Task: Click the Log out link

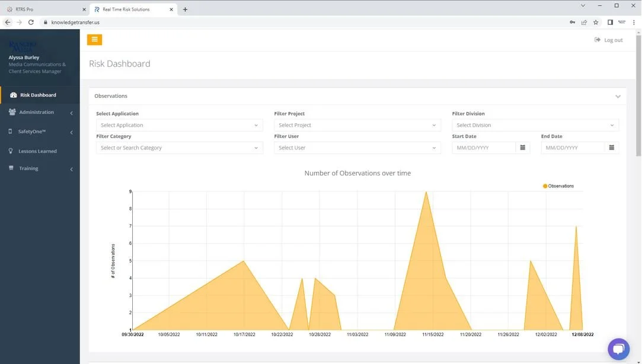Action: [x=608, y=40]
